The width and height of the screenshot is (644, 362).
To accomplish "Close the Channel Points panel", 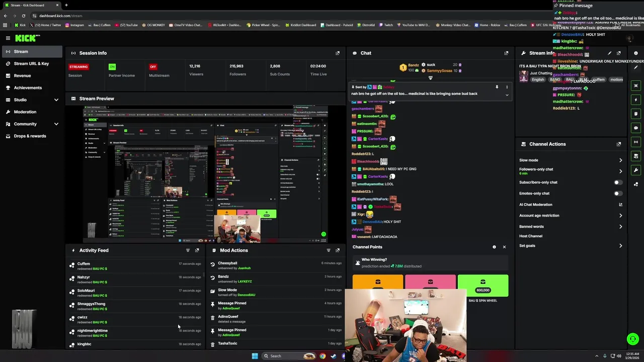I will point(504,247).
